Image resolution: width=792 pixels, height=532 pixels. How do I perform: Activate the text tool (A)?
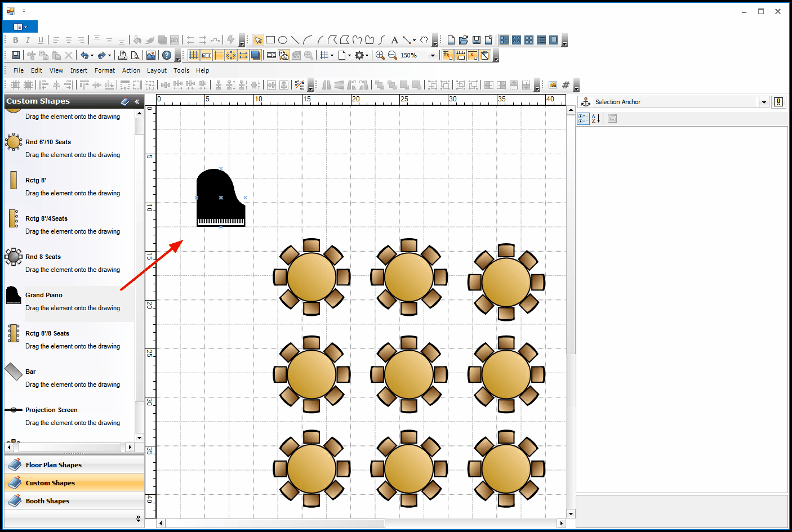(394, 40)
